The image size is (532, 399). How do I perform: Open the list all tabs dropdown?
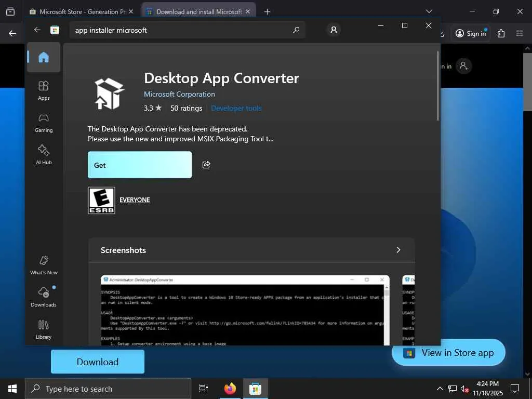point(429,11)
